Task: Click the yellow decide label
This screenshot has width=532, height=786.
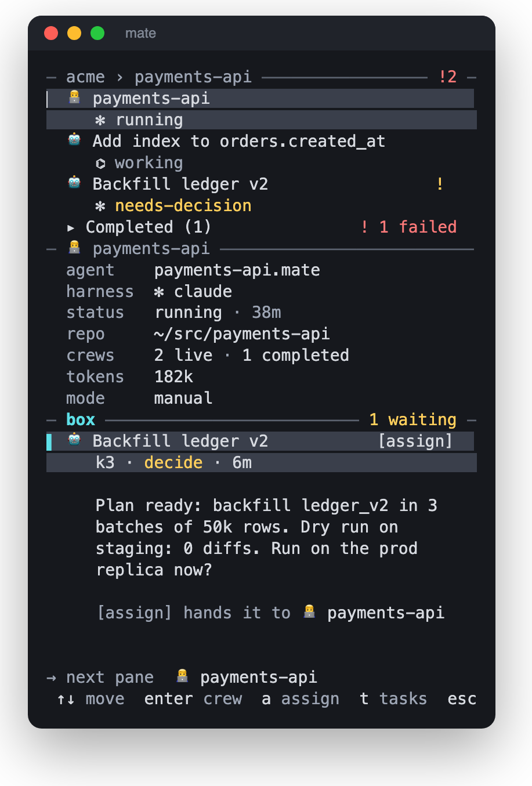Action: (173, 463)
